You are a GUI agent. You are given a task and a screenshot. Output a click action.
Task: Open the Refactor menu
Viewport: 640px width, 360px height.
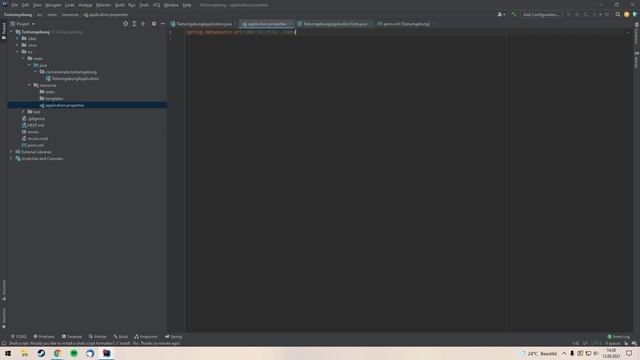tap(104, 5)
